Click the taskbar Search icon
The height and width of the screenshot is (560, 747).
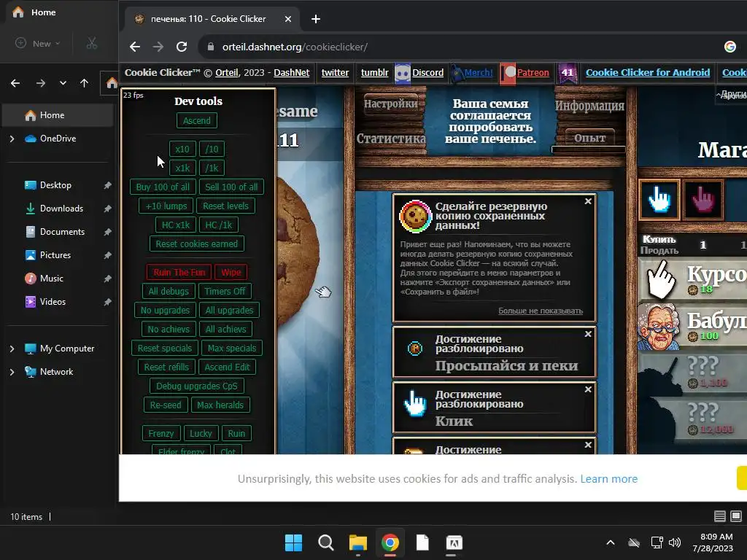326,542
